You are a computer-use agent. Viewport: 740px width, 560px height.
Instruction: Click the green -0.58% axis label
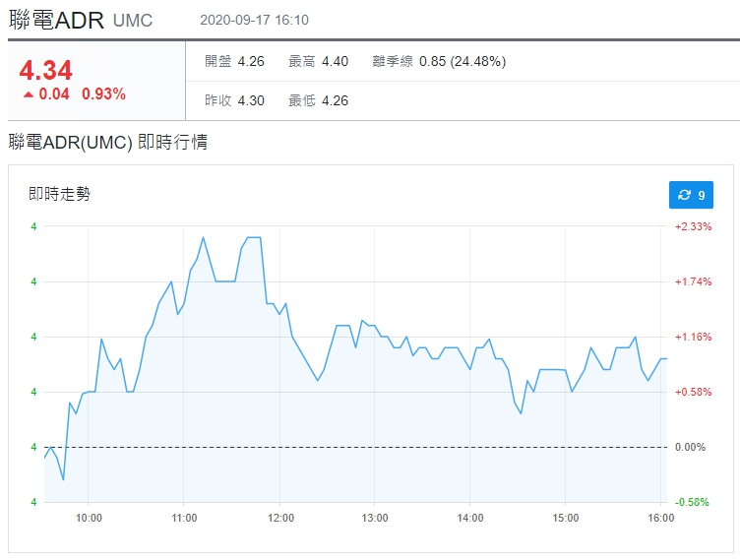click(692, 502)
